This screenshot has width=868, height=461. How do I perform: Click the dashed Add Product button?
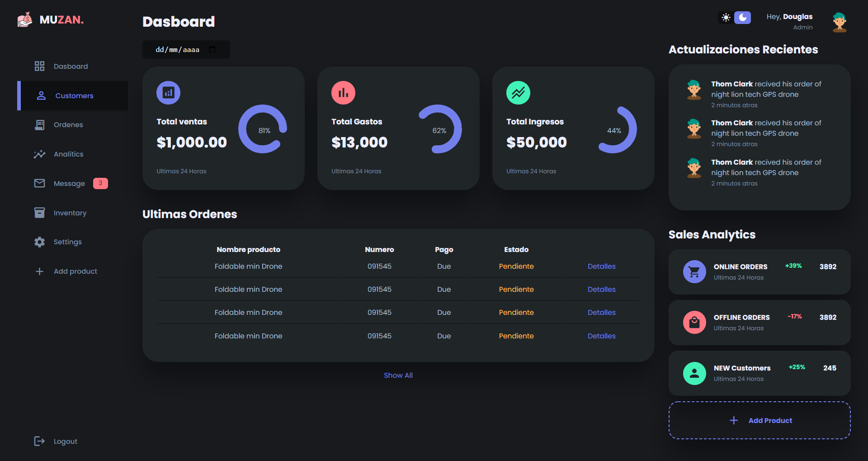tap(759, 420)
